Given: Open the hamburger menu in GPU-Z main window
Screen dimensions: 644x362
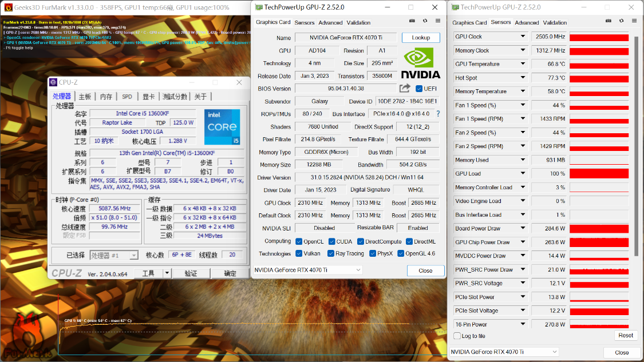Looking at the screenshot, I should [x=438, y=21].
